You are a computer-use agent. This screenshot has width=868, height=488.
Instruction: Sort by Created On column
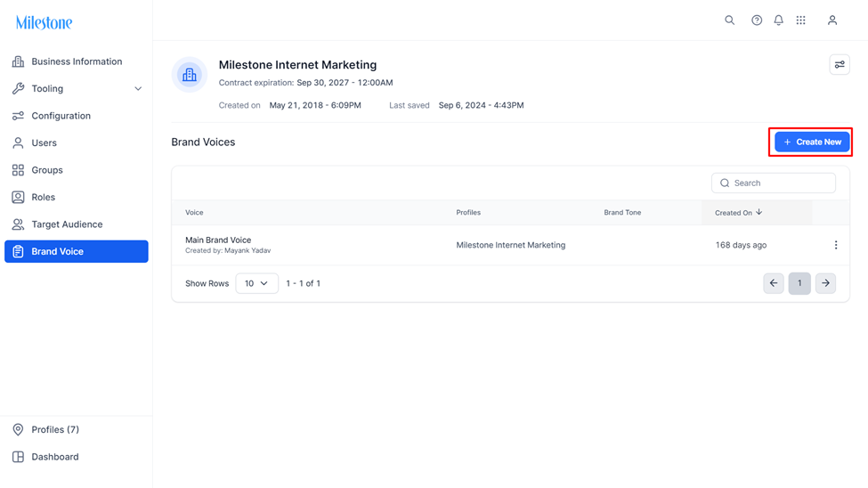pos(733,213)
